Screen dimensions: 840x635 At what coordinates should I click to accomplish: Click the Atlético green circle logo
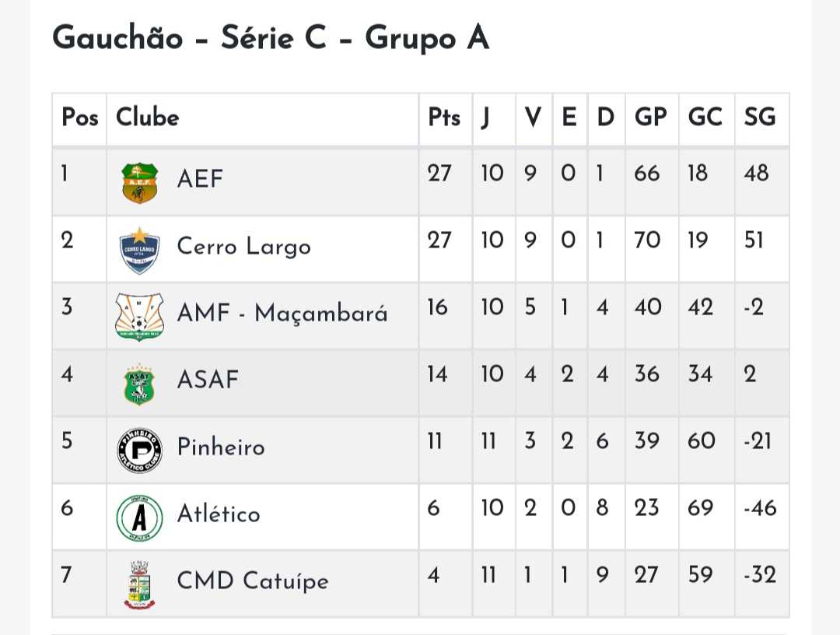[x=140, y=517]
